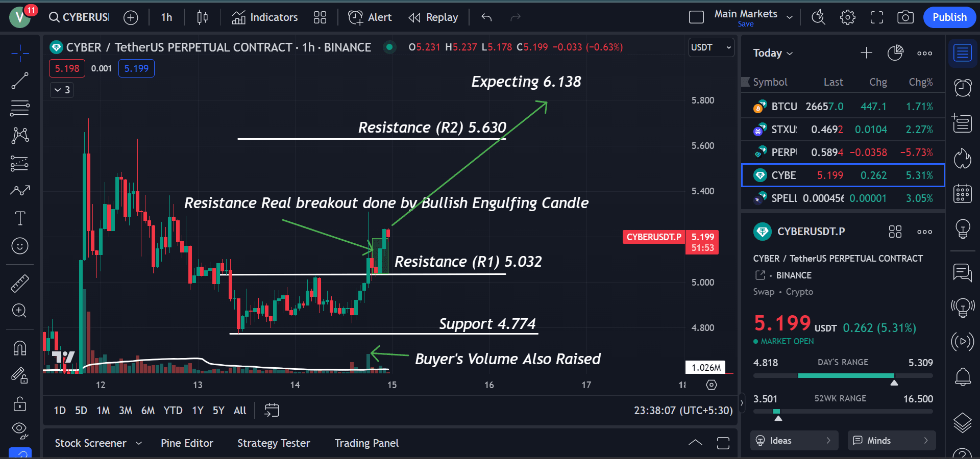Screen dimensions: 980x459
Task: Expand the bottom panel chevron
Action: 695,443
